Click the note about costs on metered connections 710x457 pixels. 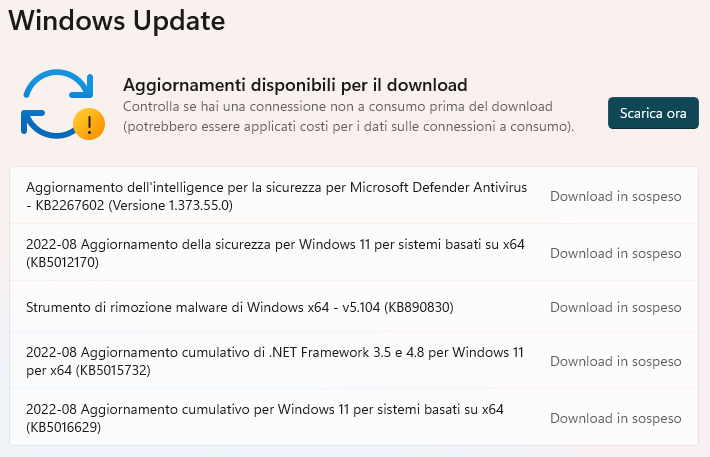348,127
